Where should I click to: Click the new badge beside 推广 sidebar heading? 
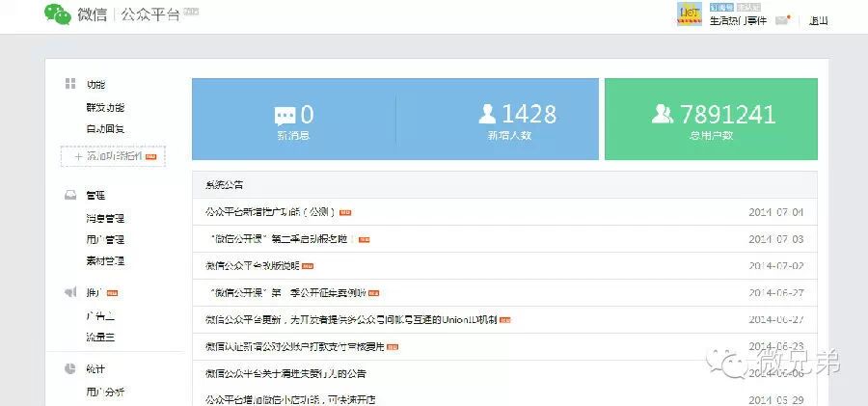pos(113,292)
